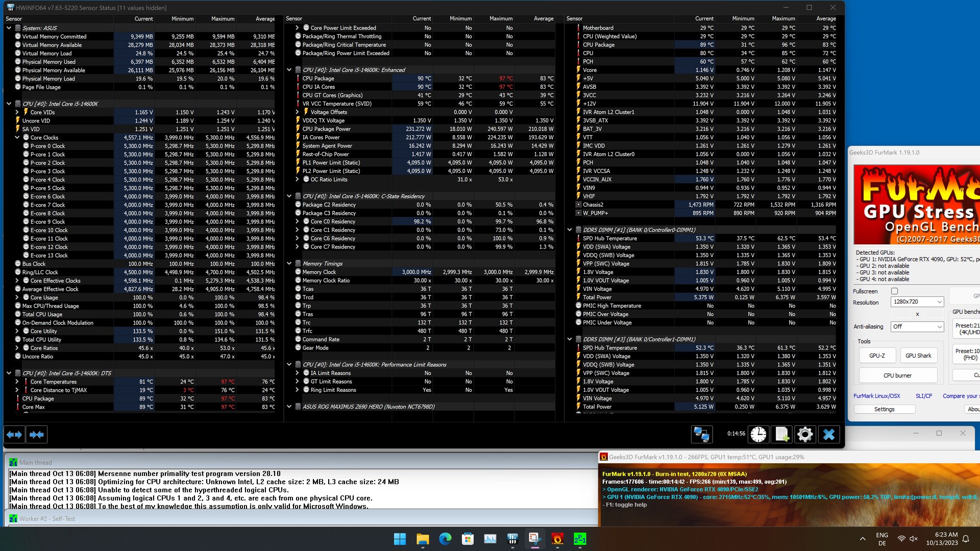Image resolution: width=980 pixels, height=551 pixels.
Task: Expand the Core C0 Residency row
Action: click(x=297, y=222)
